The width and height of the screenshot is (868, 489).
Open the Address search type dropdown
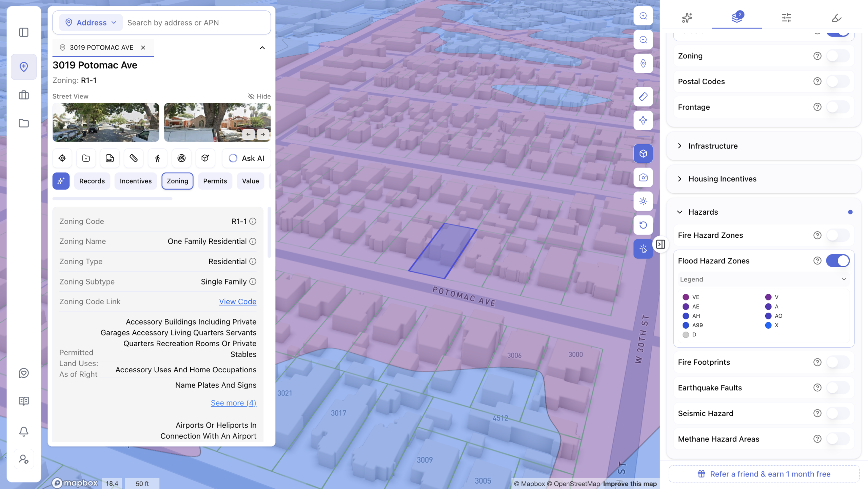[91, 23]
